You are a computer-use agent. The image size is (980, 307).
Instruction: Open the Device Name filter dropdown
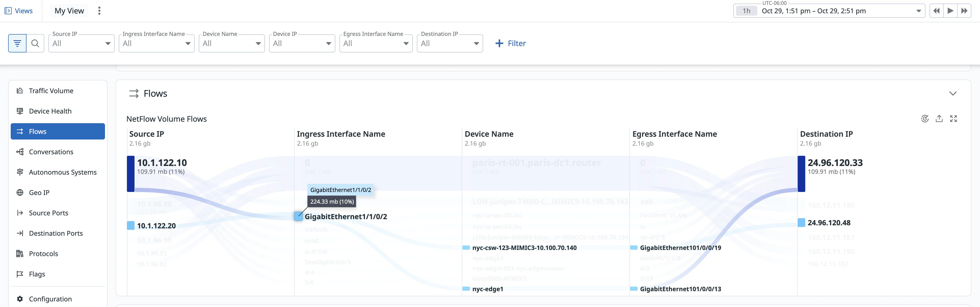coord(232,43)
